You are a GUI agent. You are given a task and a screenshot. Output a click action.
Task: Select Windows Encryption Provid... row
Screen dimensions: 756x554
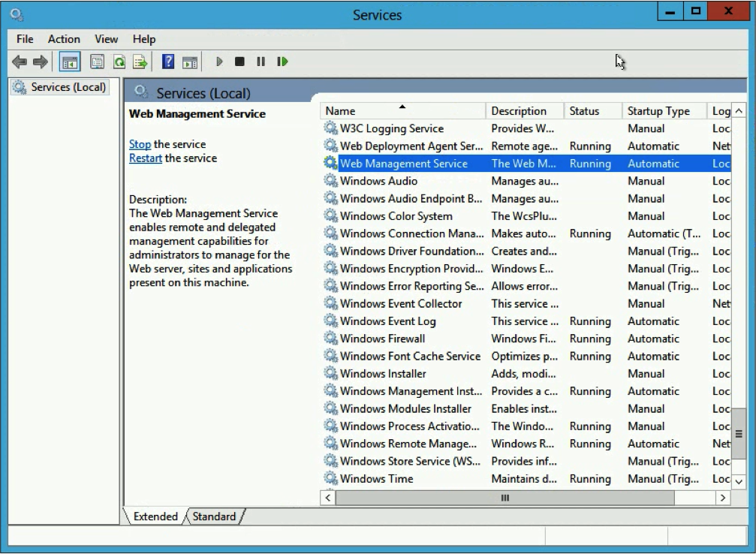[x=526, y=268]
